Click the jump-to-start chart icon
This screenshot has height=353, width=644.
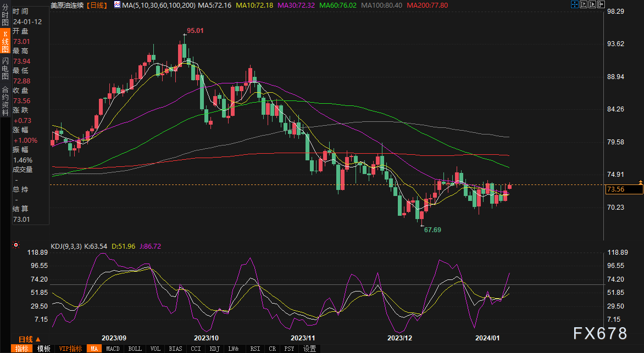coord(584,4)
